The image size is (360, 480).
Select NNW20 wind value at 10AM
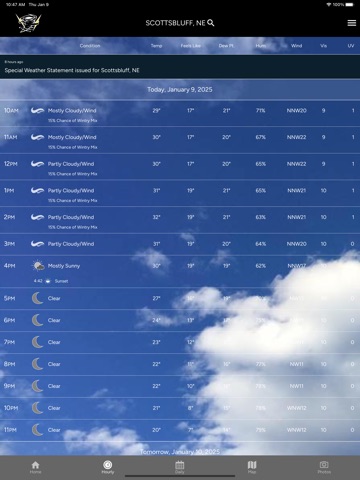(296, 110)
